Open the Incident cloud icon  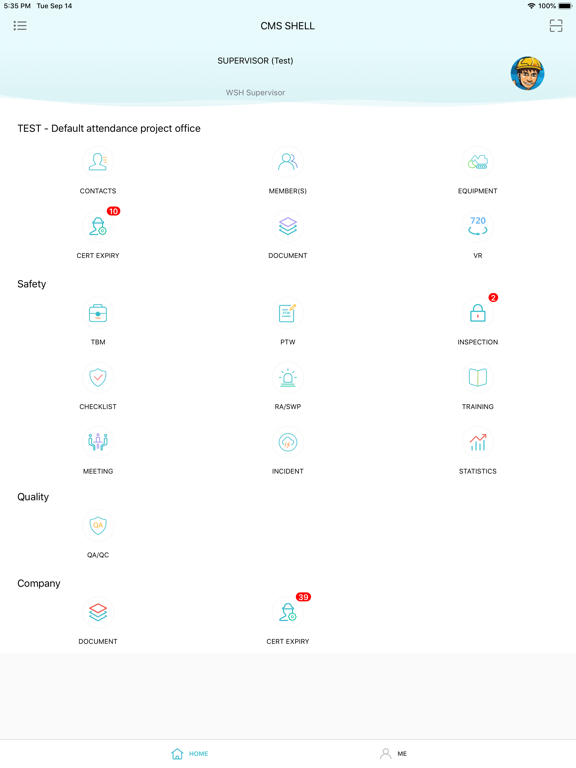click(288, 442)
